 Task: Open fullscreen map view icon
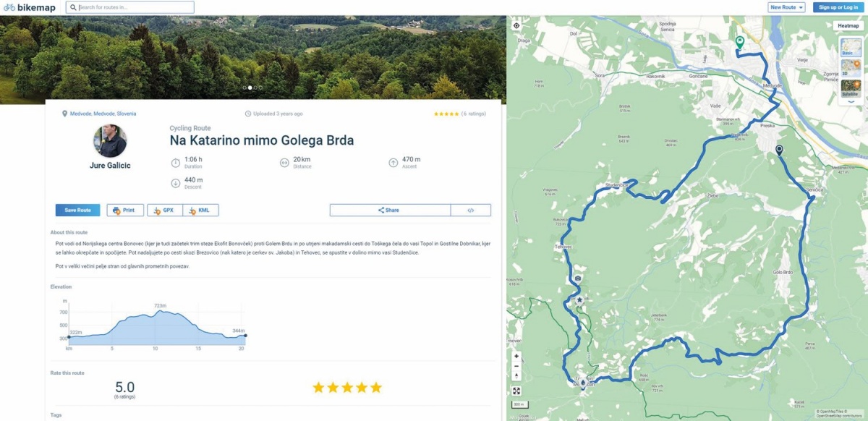(x=516, y=391)
